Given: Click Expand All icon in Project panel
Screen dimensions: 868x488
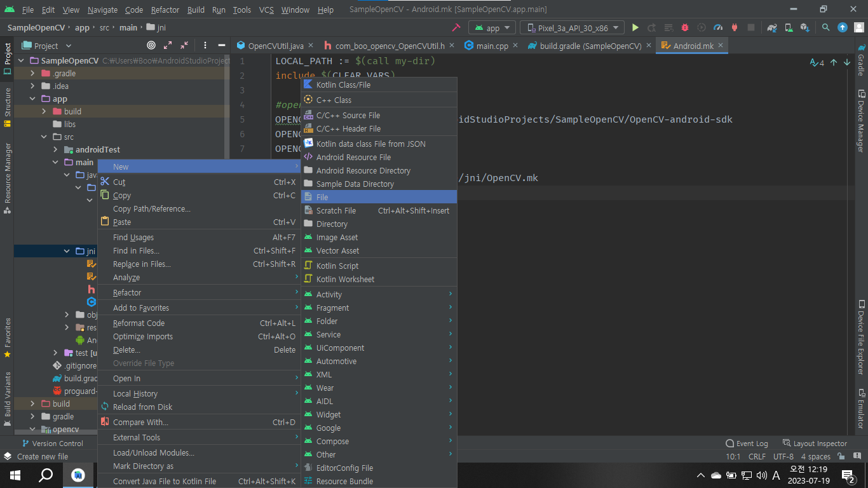Looking at the screenshot, I should click(168, 46).
